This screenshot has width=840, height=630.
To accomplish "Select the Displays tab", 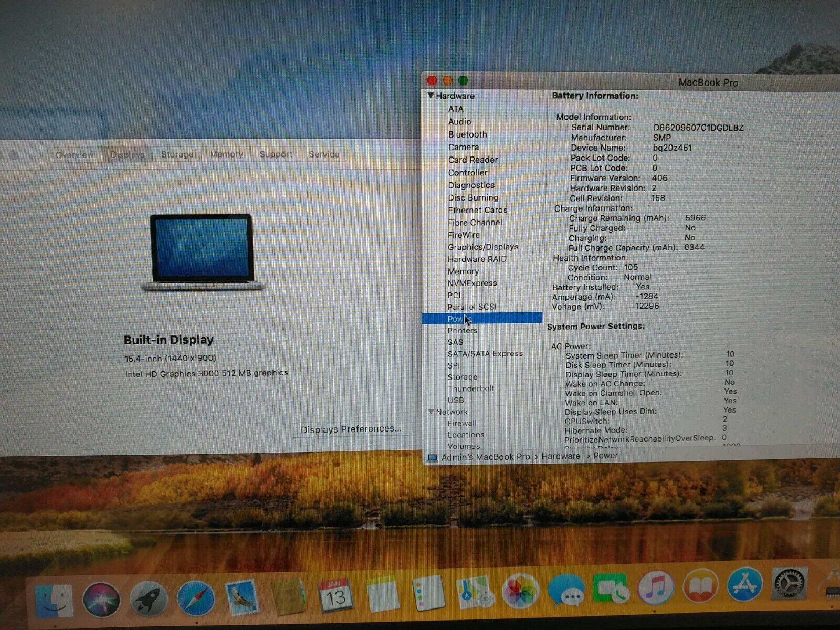I will pyautogui.click(x=127, y=155).
